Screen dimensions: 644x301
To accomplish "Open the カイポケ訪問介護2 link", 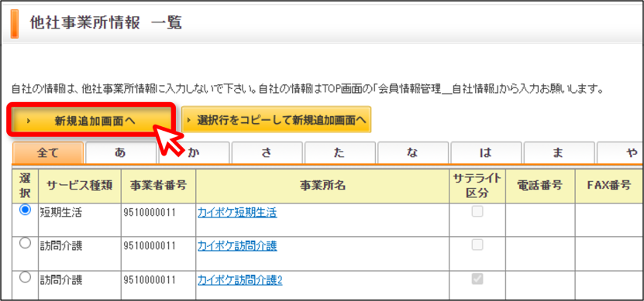I will (240, 280).
